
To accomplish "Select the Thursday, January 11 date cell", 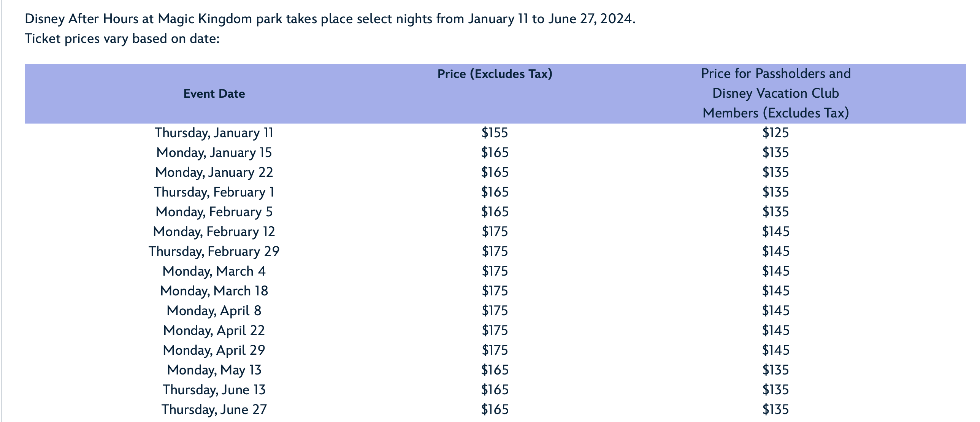I will point(214,133).
